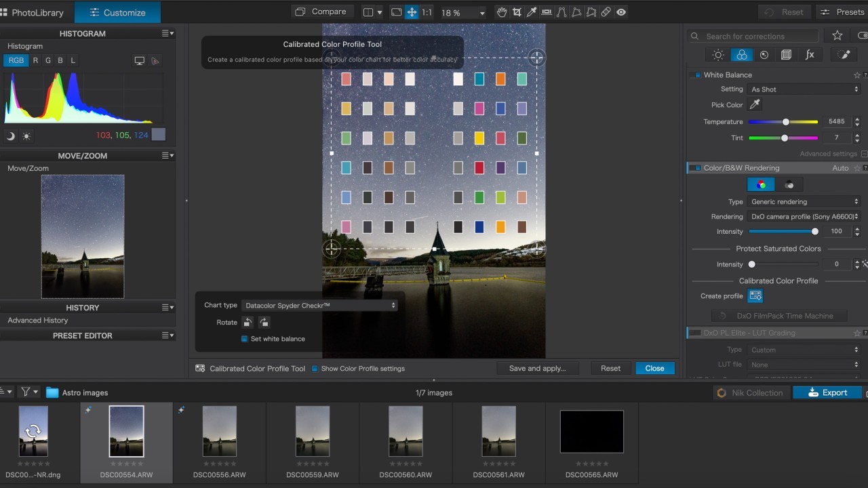The image size is (868, 488).
Task: Open the Color corrections tab
Action: tap(741, 55)
